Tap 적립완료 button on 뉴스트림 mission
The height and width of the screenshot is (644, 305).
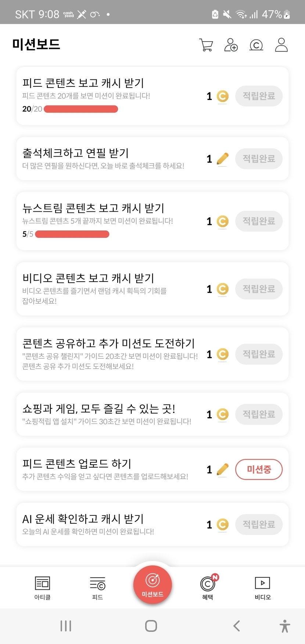(259, 221)
